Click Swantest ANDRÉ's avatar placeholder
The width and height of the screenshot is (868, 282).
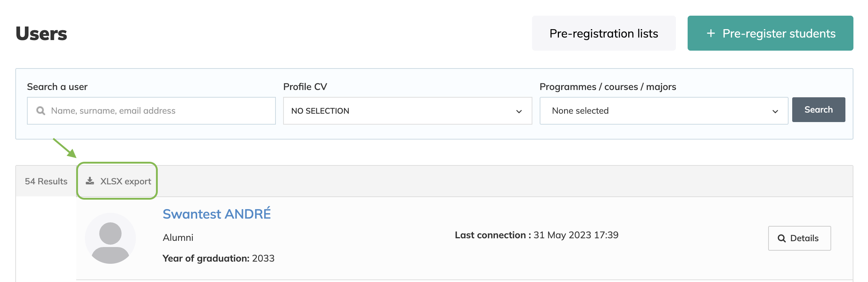click(110, 238)
